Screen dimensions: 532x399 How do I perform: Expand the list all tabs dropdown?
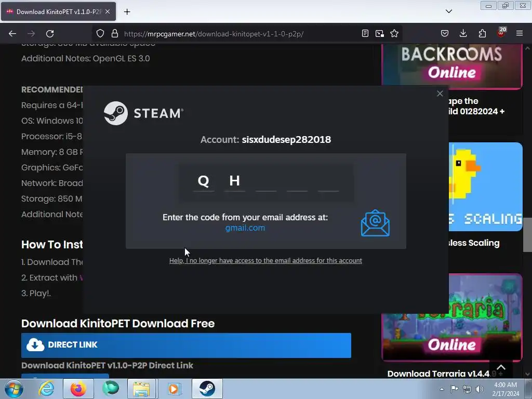[x=449, y=11]
